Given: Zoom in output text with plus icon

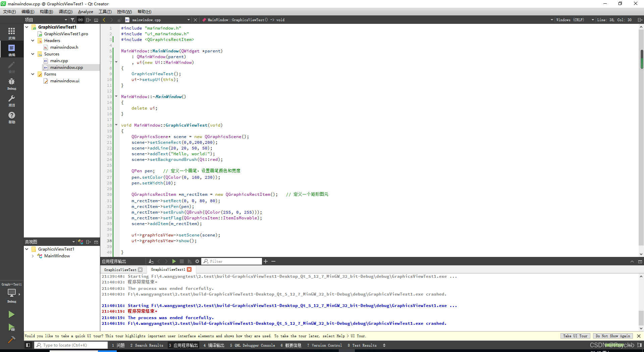Looking at the screenshot, I should pos(266,261).
